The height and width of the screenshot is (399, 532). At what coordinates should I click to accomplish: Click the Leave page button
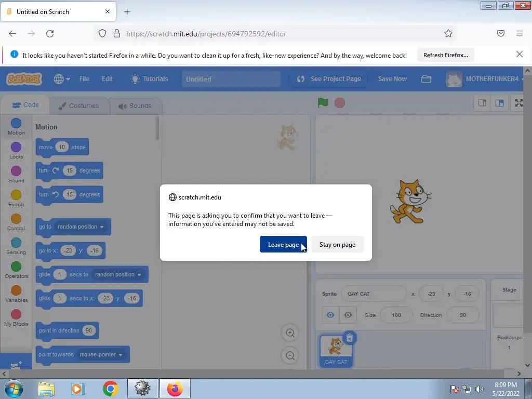click(283, 244)
